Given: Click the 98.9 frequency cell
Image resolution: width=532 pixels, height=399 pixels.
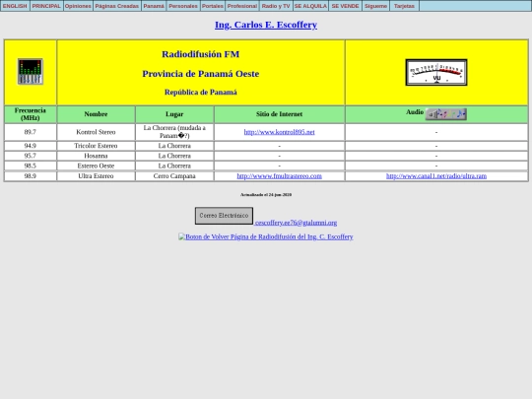Looking at the screenshot, I should [x=31, y=176].
